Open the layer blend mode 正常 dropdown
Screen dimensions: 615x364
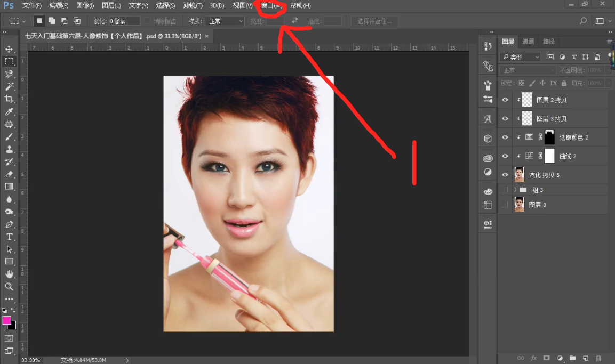point(529,70)
